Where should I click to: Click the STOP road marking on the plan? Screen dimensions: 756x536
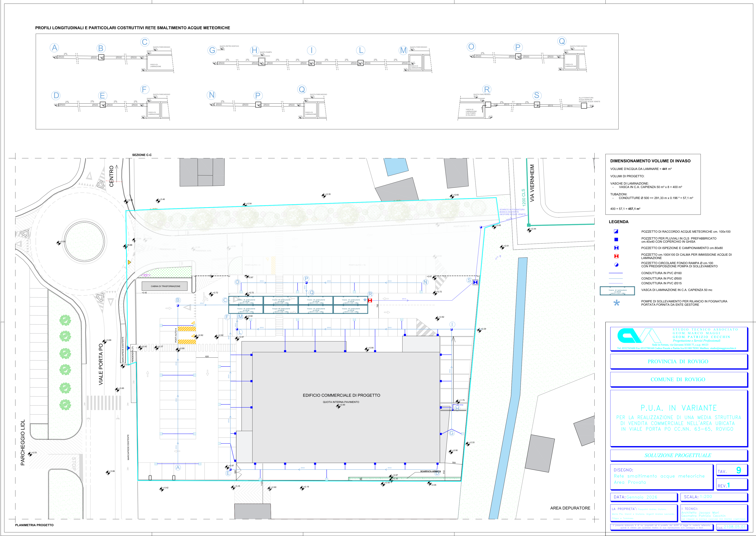(74, 464)
